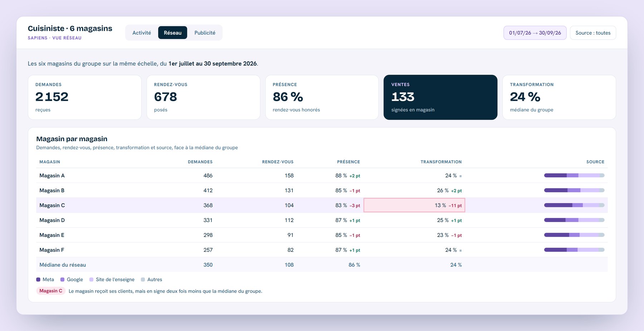Image resolution: width=644 pixels, height=331 pixels.
Task: Open the Publicité tab
Action: (205, 33)
